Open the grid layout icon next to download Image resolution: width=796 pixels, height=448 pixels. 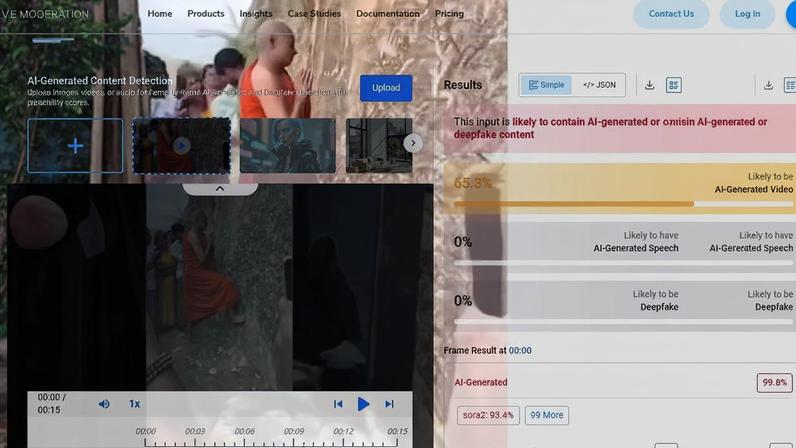point(674,85)
